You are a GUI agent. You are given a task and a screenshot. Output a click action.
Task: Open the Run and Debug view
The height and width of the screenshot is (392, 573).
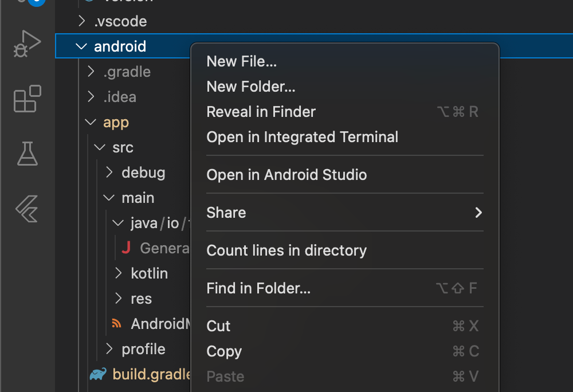coord(27,42)
